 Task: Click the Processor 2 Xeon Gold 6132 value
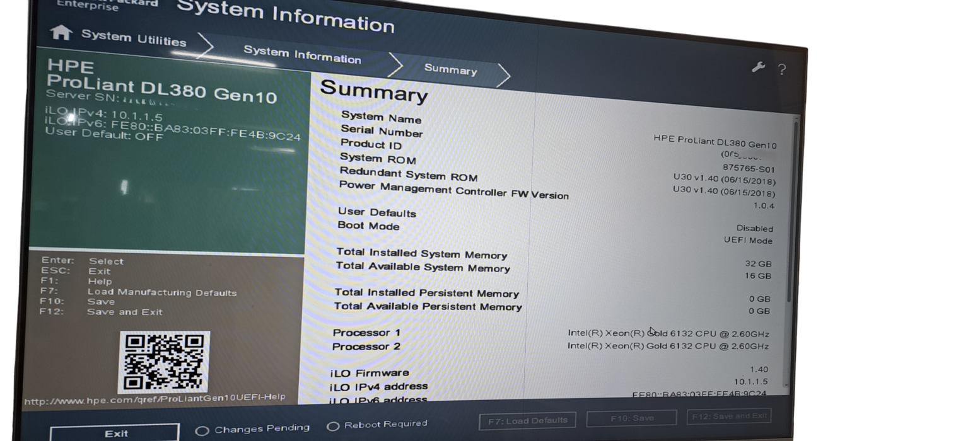tap(668, 346)
